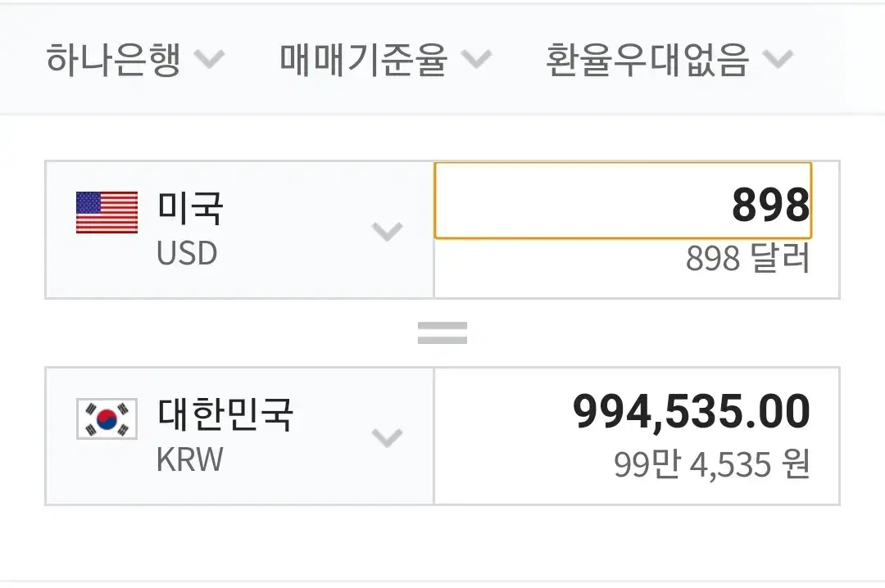Expand the chevron beside 환율우대없음
The width and height of the screenshot is (885, 588).
(x=778, y=60)
